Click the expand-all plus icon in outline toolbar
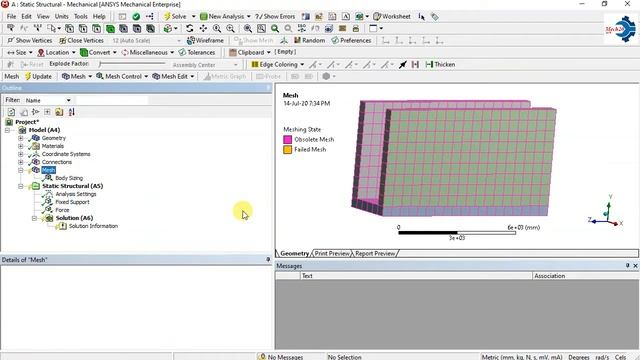The width and height of the screenshot is (640, 360). coord(47,112)
